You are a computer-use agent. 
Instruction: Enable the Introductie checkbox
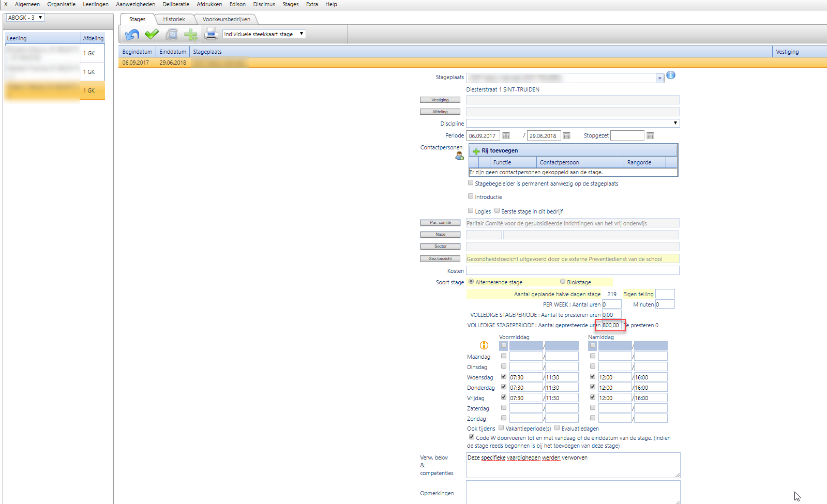tap(471, 196)
